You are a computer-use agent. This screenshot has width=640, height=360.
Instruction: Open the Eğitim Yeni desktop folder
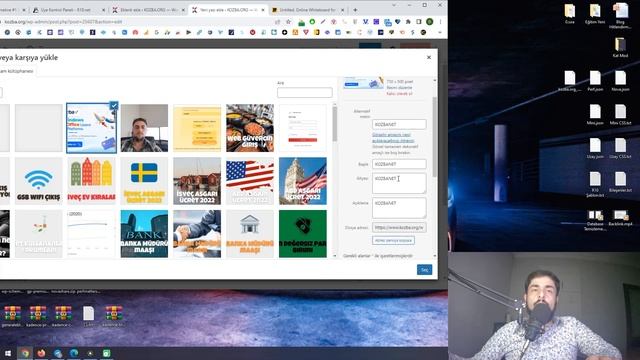(595, 13)
